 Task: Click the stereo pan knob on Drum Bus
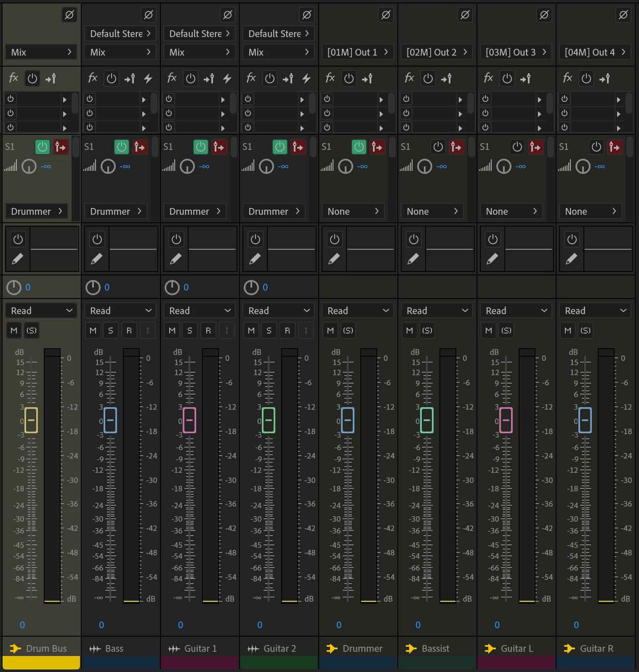click(14, 288)
